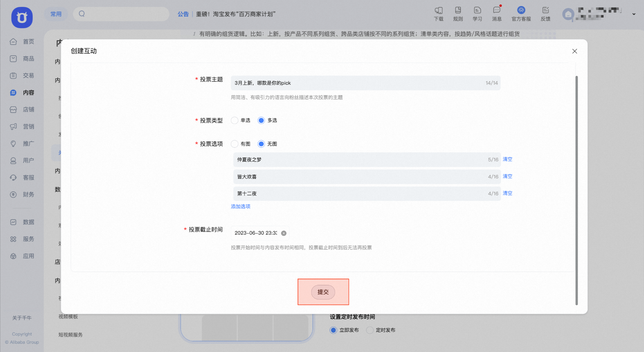The image size is (644, 352).
Task: Click the user avatar icon
Action: pos(568,14)
